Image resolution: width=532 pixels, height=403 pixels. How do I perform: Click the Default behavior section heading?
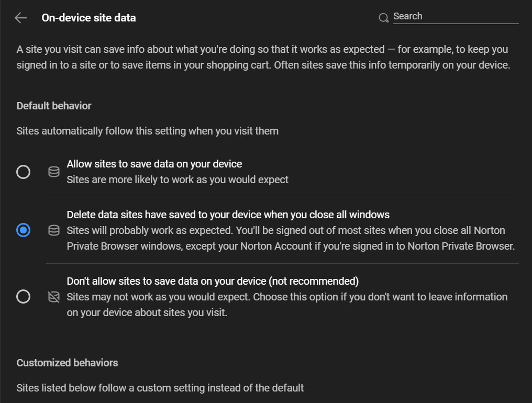(54, 106)
